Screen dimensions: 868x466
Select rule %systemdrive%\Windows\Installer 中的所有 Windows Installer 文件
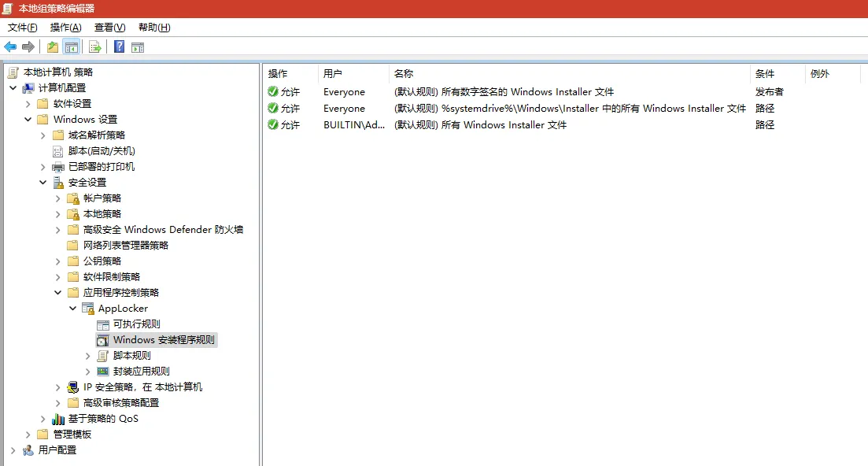tap(571, 109)
